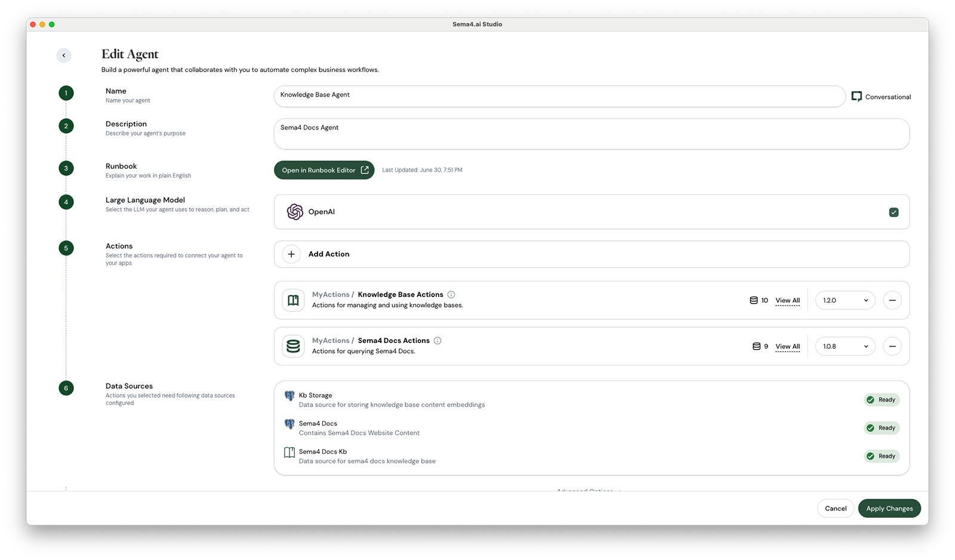Uncheck the OpenAI model checkbox

tap(894, 212)
